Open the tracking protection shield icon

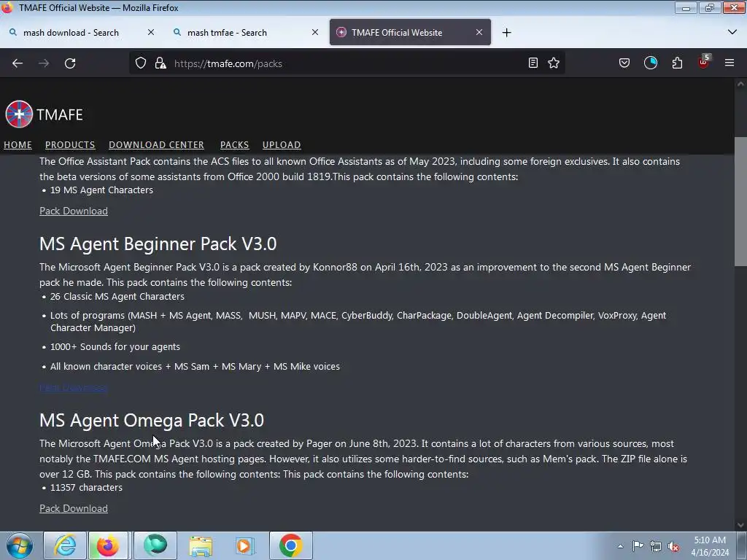click(x=141, y=63)
